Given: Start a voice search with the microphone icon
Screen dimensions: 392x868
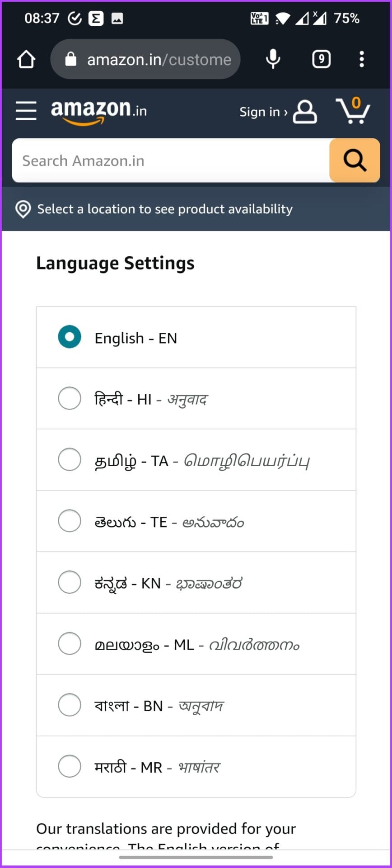Looking at the screenshot, I should [x=273, y=59].
